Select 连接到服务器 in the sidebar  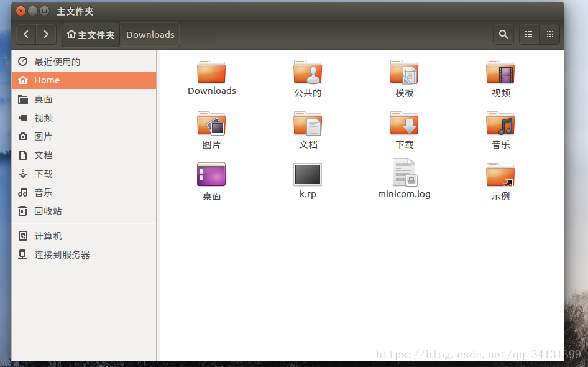click(84, 255)
